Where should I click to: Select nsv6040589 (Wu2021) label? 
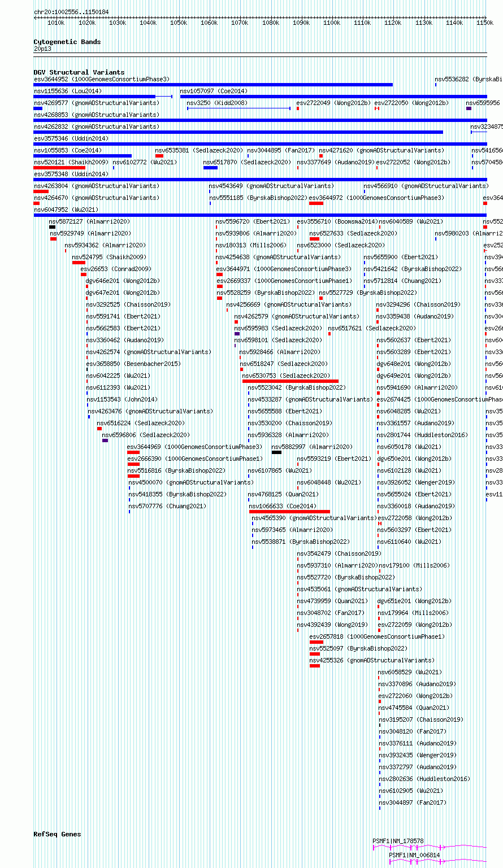(411, 221)
